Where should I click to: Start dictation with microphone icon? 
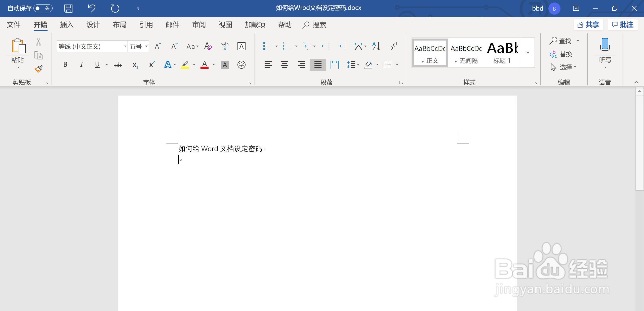click(x=605, y=45)
